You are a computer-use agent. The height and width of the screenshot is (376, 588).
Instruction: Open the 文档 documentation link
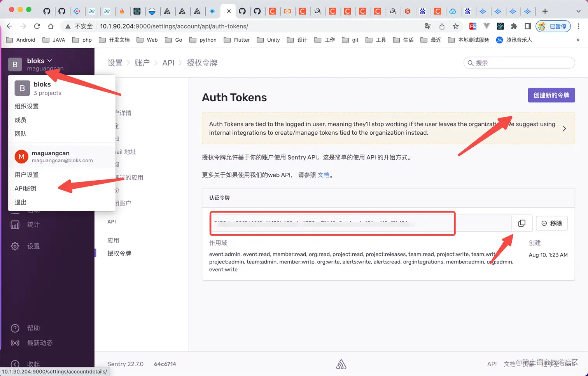coord(324,175)
